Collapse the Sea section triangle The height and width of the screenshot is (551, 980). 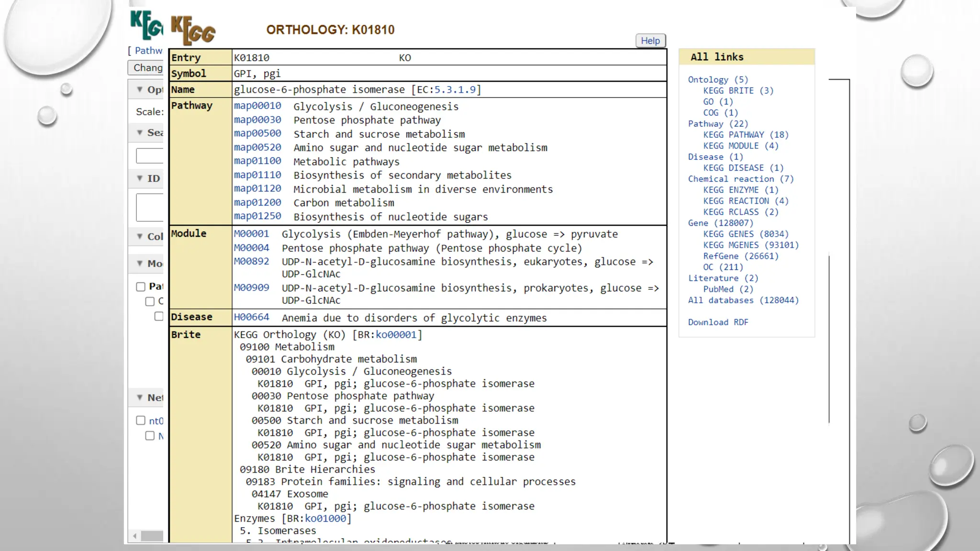click(x=140, y=132)
